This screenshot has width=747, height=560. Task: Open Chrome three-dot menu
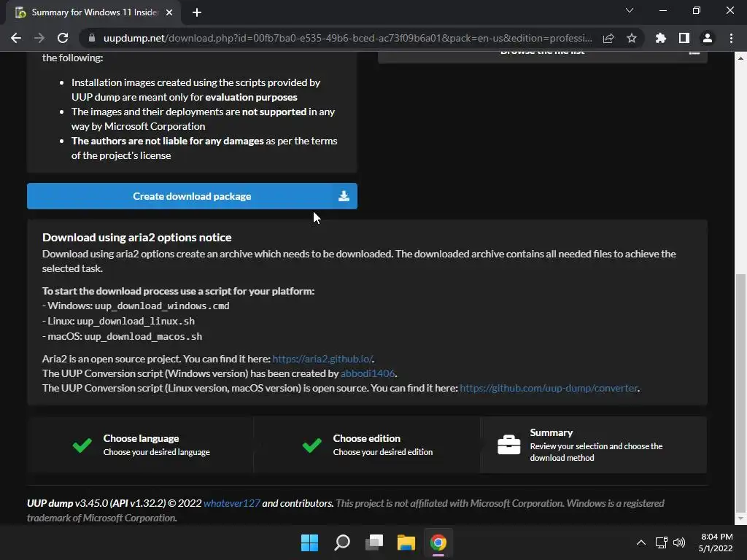[731, 38]
